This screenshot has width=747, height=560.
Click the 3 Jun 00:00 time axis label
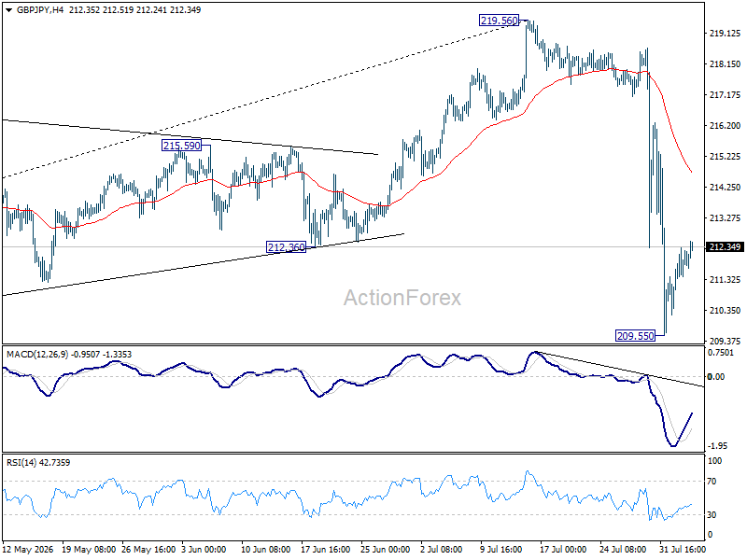(x=204, y=550)
